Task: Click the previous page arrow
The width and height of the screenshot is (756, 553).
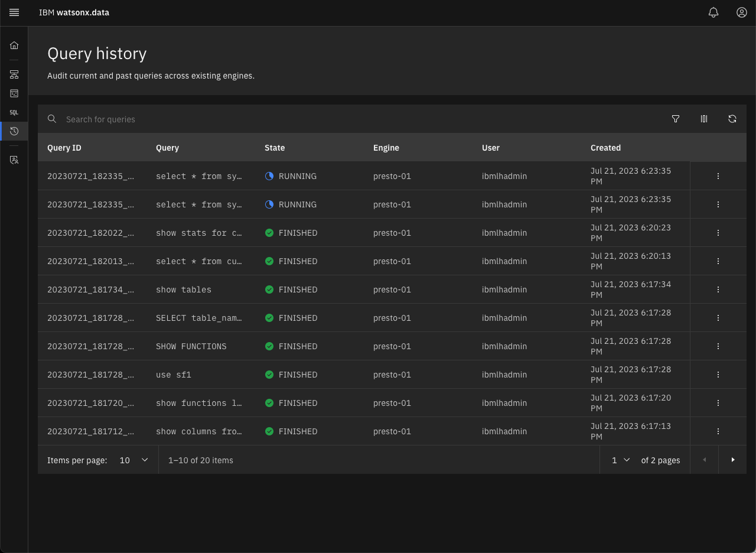Action: click(x=704, y=460)
